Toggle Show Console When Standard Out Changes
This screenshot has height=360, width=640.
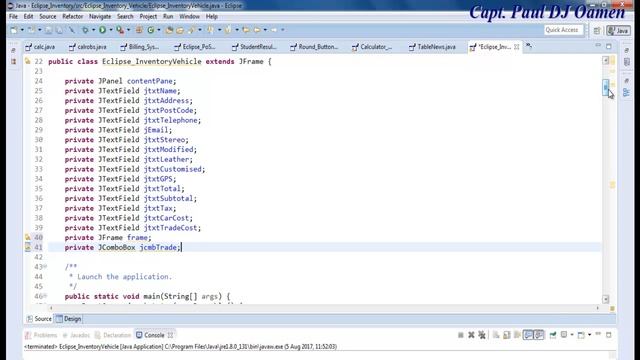pos(528,335)
